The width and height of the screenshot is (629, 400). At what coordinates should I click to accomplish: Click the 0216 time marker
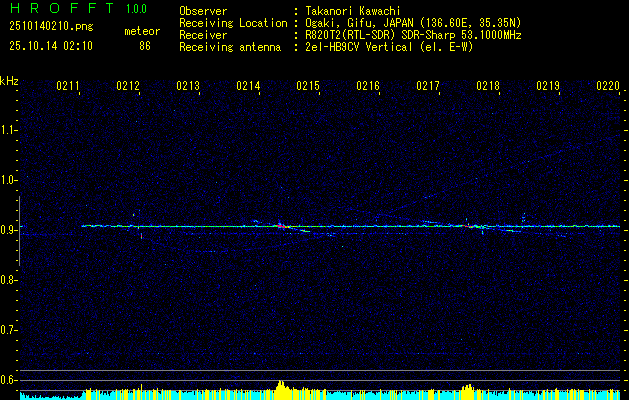[368, 85]
